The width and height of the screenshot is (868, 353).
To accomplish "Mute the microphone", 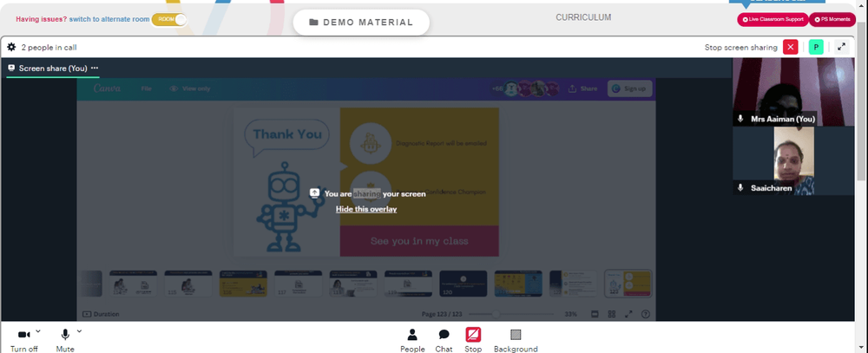I will coord(65,339).
